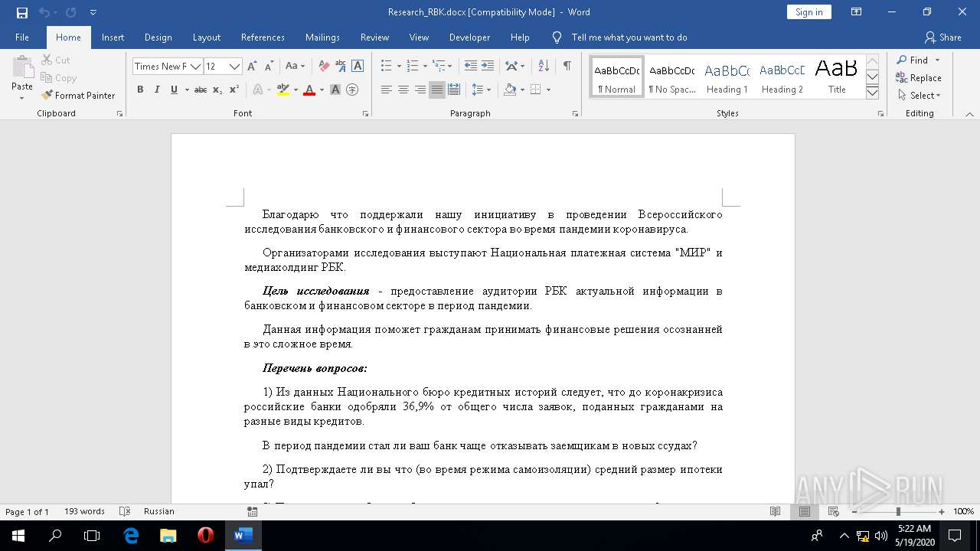
Task: Apply a Character Border to text
Action: (358, 67)
